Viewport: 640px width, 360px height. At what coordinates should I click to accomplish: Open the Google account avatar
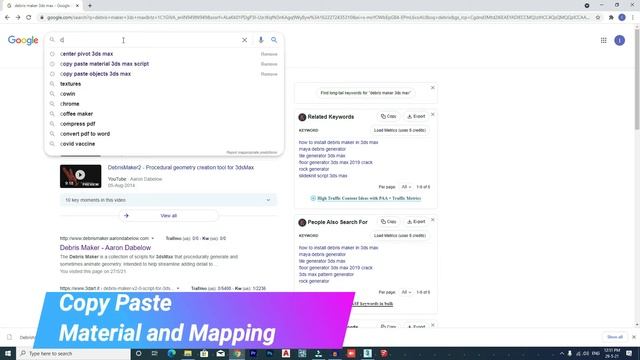[620, 40]
